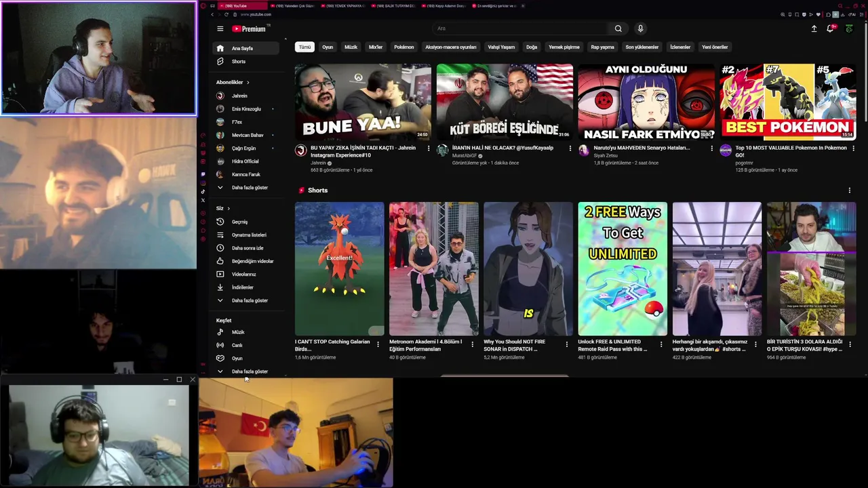The width and height of the screenshot is (868, 488).
Task: Select the Yemek pişirme filter chip
Action: pos(564,47)
